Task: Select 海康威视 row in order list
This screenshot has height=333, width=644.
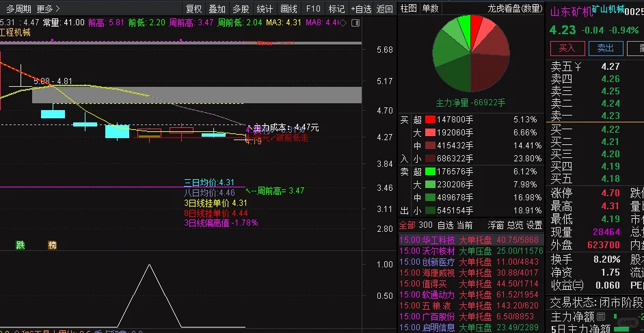Action: pos(471,273)
